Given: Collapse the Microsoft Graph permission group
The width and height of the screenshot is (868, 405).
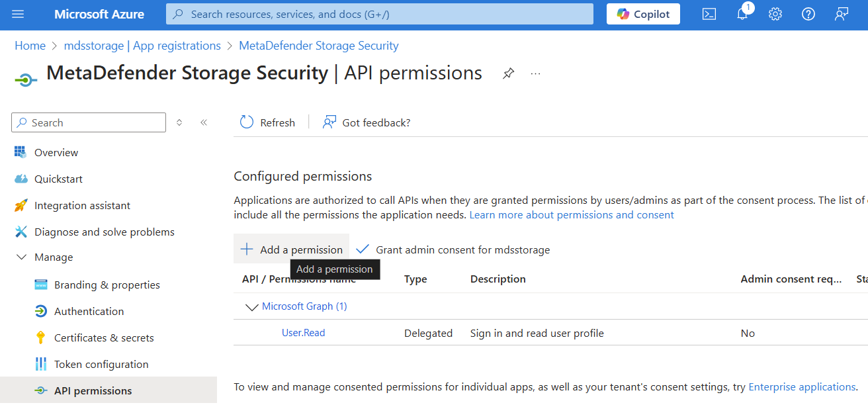Looking at the screenshot, I should click(251, 306).
